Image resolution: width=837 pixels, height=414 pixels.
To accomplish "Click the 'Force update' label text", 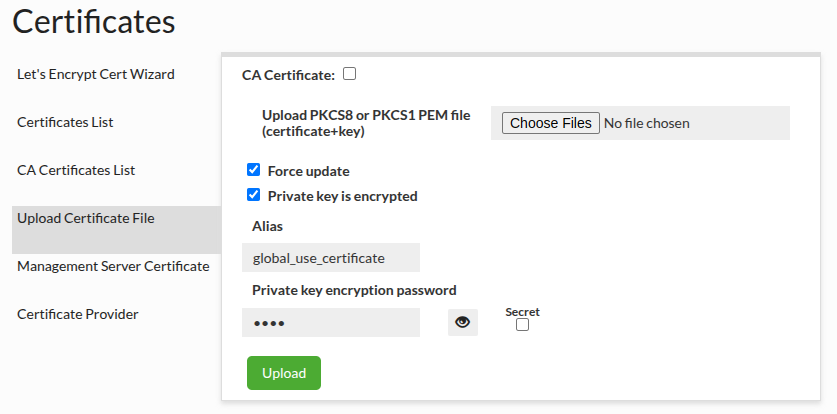I will (309, 171).
